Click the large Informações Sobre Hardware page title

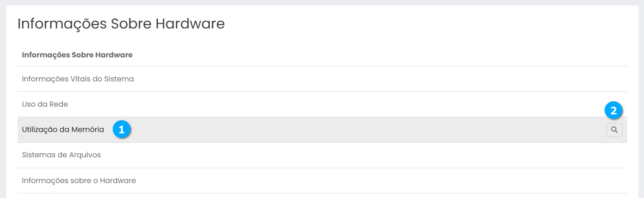point(121,24)
